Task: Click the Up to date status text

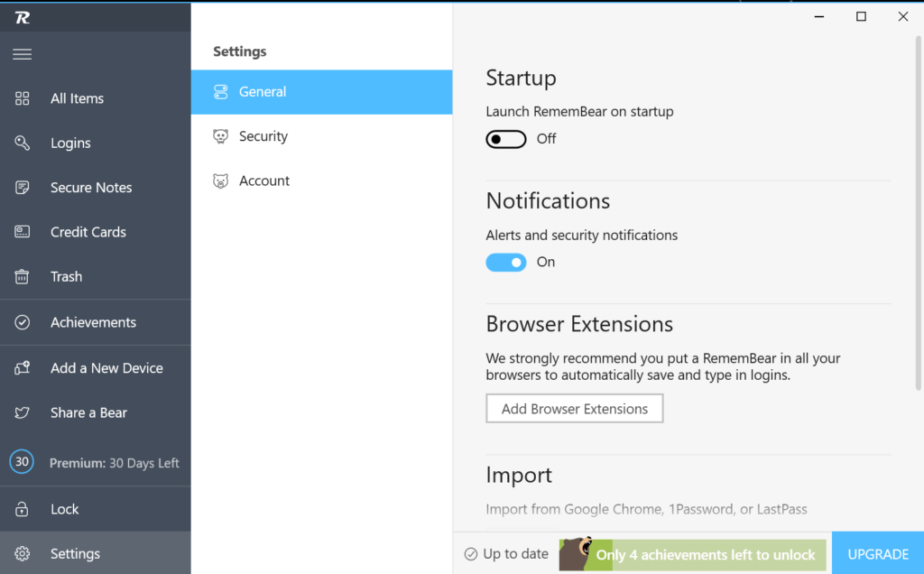Action: point(515,554)
